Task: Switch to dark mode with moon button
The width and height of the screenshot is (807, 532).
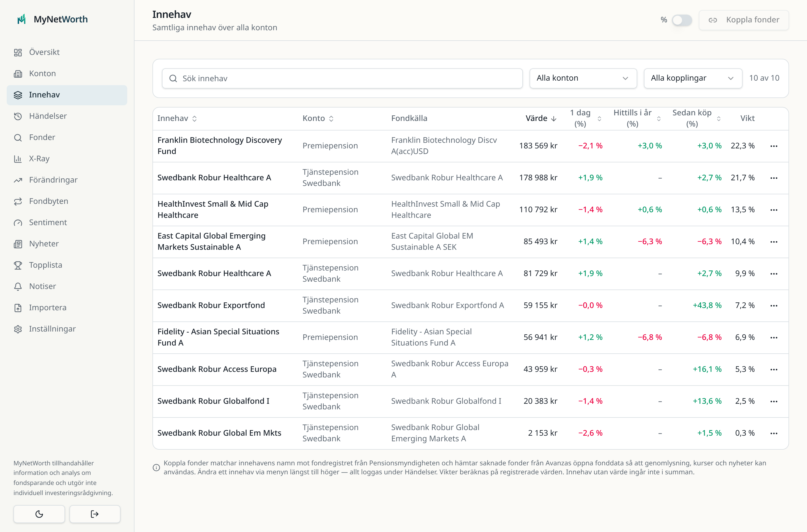Action: 39,514
